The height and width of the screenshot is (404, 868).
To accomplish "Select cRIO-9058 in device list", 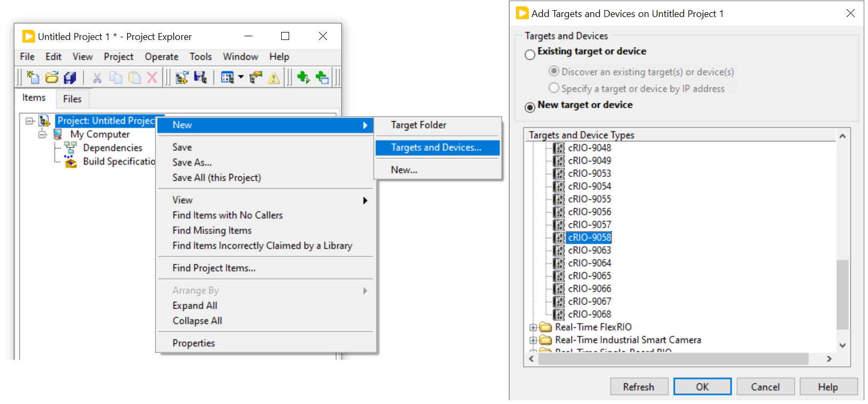I will [x=589, y=237].
